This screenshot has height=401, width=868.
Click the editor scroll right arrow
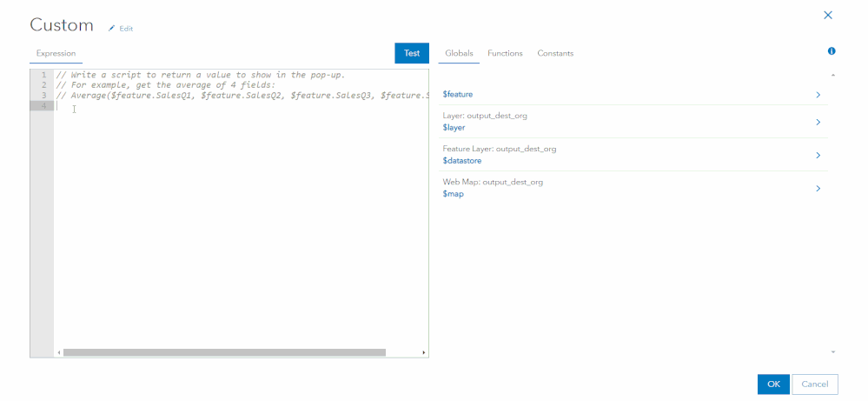424,352
